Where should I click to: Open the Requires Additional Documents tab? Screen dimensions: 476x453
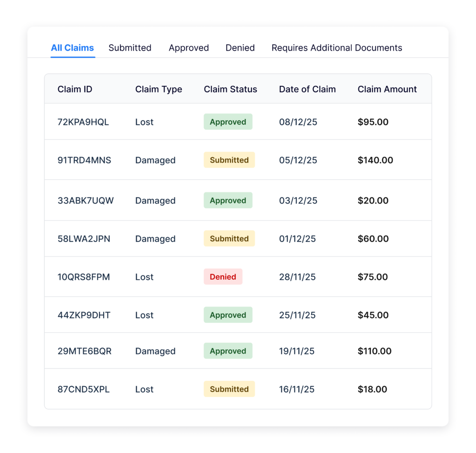[337, 48]
